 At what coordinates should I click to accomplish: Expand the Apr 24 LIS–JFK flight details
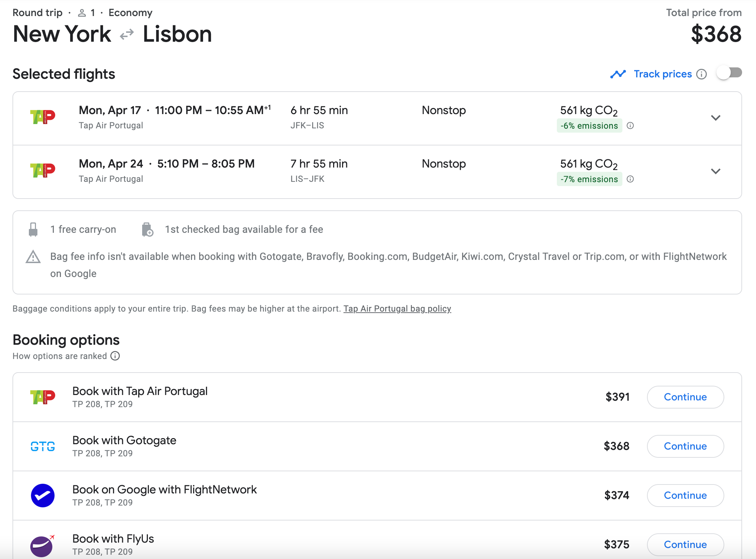point(716,171)
